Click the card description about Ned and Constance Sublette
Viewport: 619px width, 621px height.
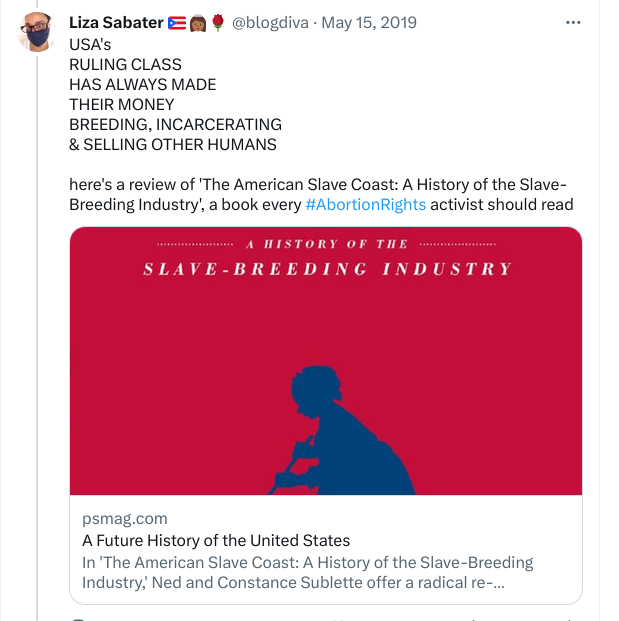tap(307, 572)
